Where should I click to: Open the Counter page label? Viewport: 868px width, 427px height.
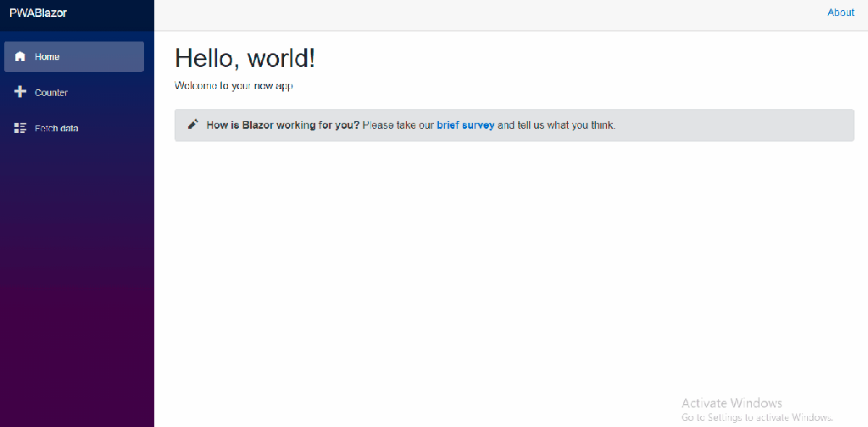click(51, 92)
